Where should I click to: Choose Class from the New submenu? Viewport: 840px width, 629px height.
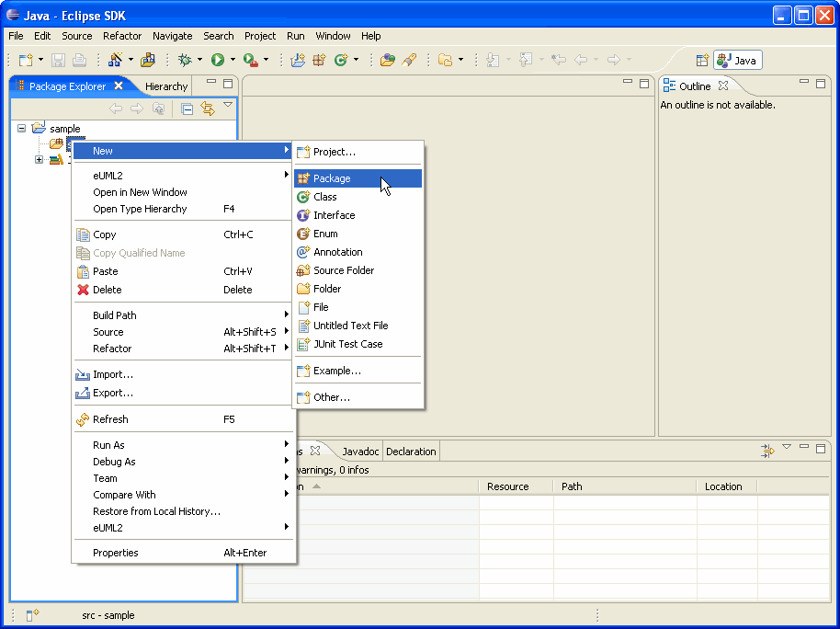pos(358,197)
